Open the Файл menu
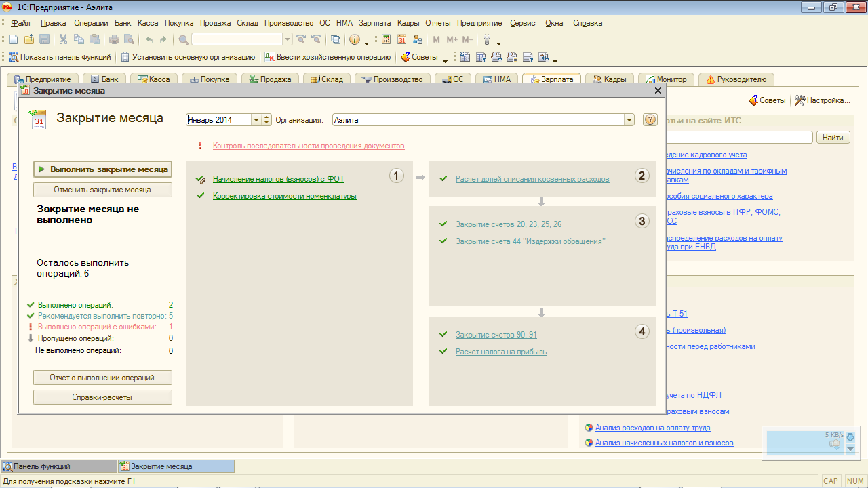This screenshot has width=868, height=488. pos(20,23)
